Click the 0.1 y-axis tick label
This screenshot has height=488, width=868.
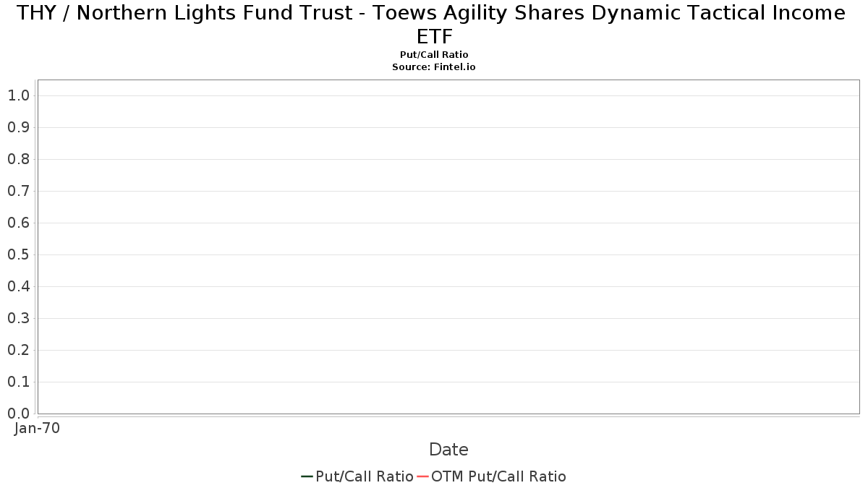[19, 382]
